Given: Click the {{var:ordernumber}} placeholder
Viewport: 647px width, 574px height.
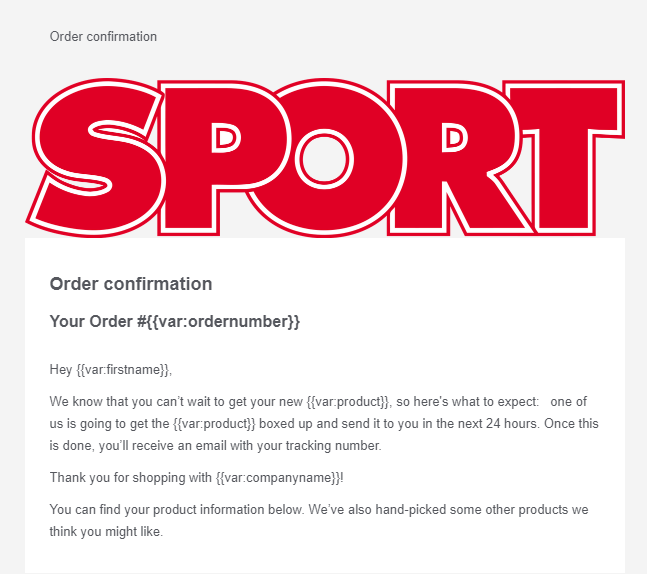Looking at the screenshot, I should [223, 321].
